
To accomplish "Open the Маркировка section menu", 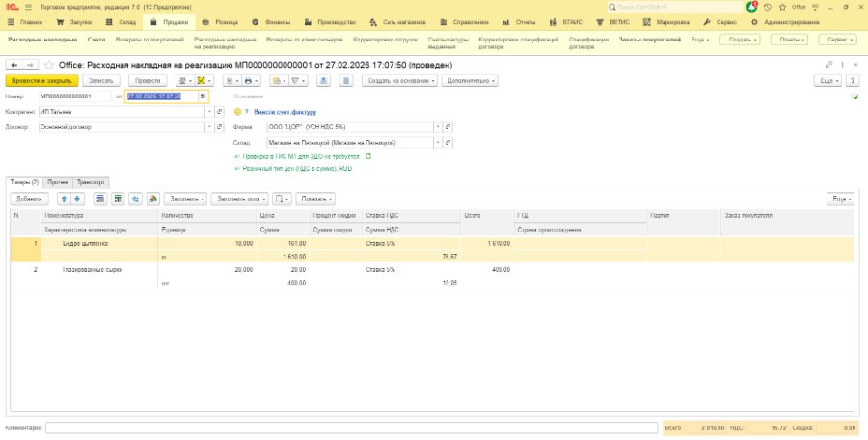I will (x=665, y=23).
